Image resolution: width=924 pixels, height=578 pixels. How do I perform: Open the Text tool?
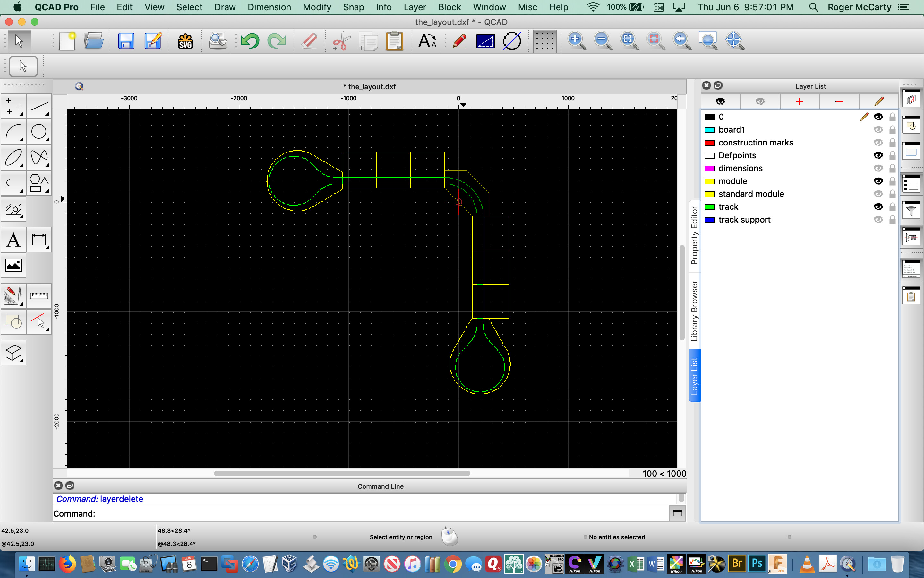13,240
